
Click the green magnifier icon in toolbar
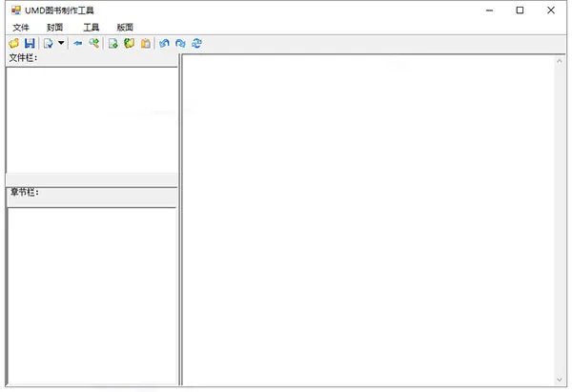94,44
